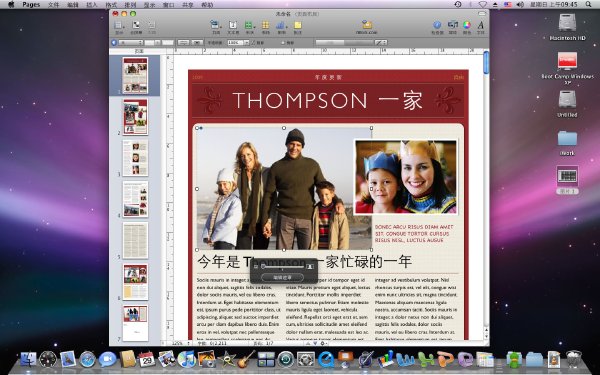The width and height of the screenshot is (600, 375).
Task: Go to next page arrow in status bar
Action: 315,343
